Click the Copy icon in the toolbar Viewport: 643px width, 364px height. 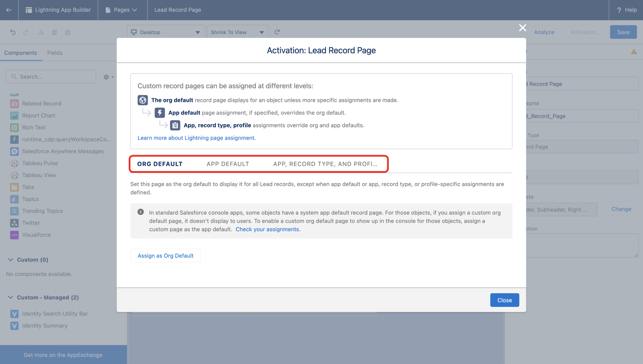pyautogui.click(x=54, y=32)
